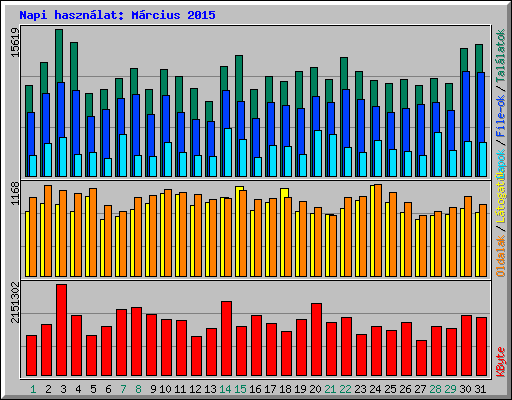Click day label 10 on the x-axis
Image resolution: width=512 pixels, height=400 pixels.
tap(165, 389)
